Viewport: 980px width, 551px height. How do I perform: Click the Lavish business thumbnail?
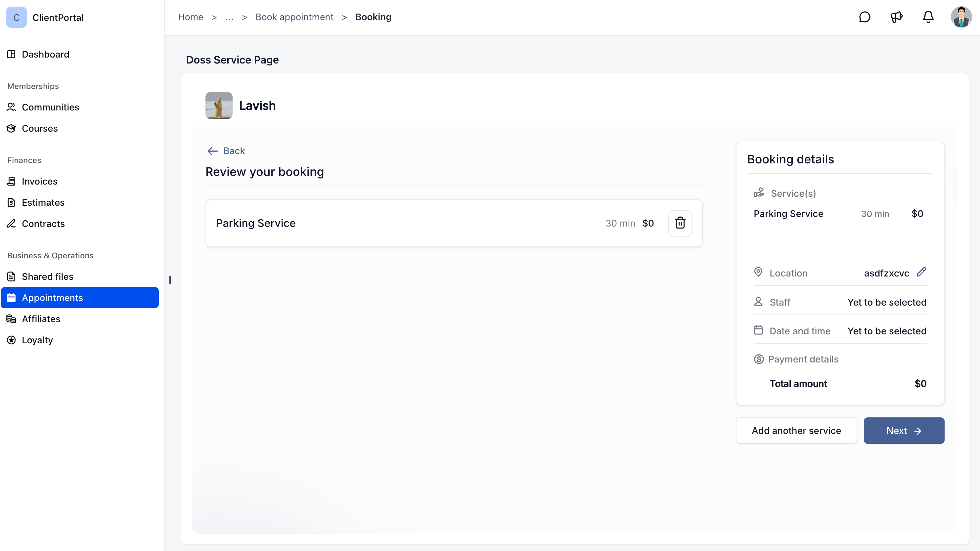click(219, 105)
